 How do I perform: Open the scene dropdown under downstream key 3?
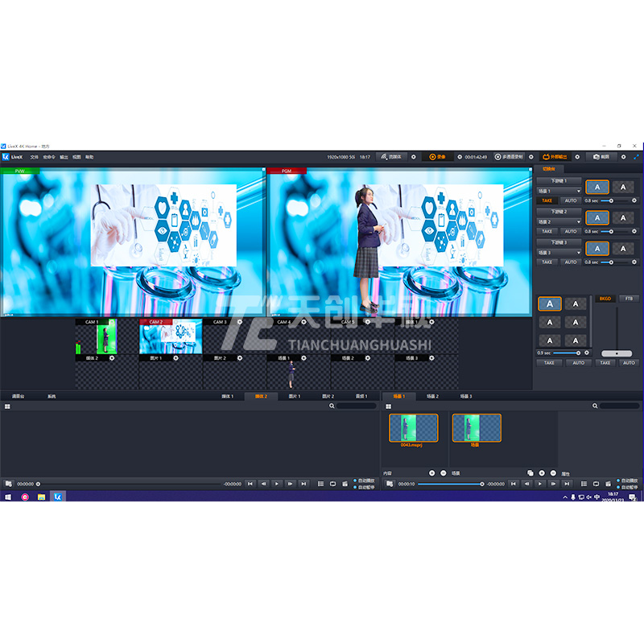559,253
